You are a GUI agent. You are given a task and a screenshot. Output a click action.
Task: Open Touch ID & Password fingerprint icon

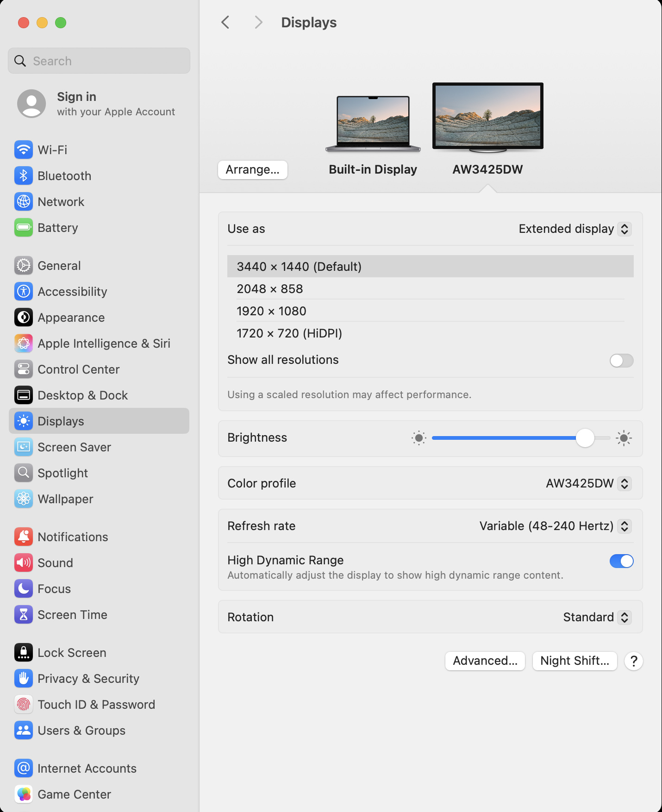click(24, 704)
